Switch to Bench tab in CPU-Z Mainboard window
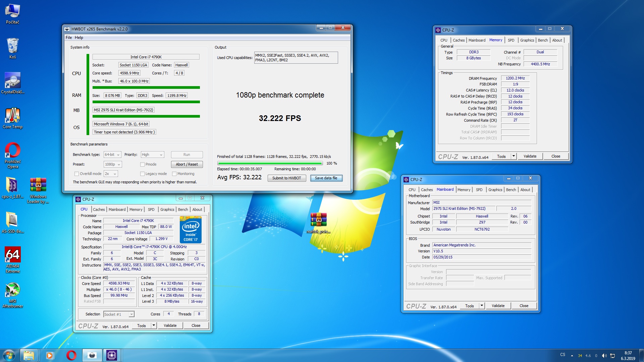The width and height of the screenshot is (644, 362). click(x=511, y=190)
